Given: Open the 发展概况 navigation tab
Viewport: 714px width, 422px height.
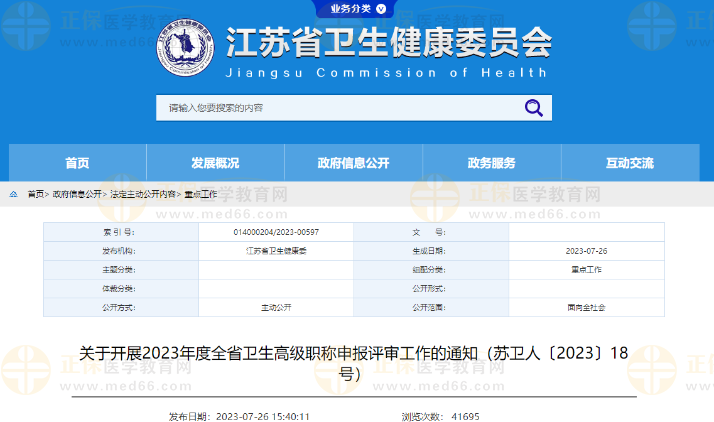Looking at the screenshot, I should click(215, 164).
